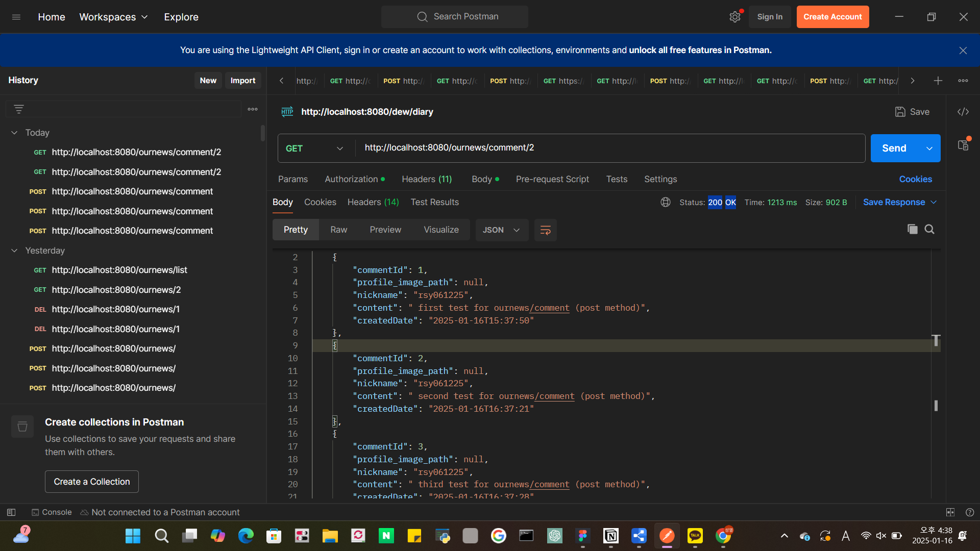Open request Headers (11) tab

[x=427, y=179]
